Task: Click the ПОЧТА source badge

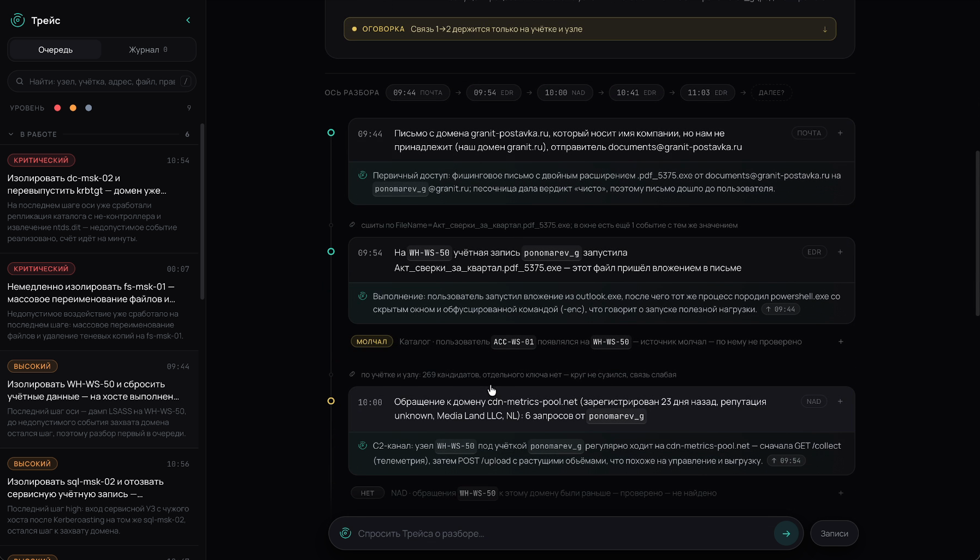Action: pyautogui.click(x=809, y=133)
